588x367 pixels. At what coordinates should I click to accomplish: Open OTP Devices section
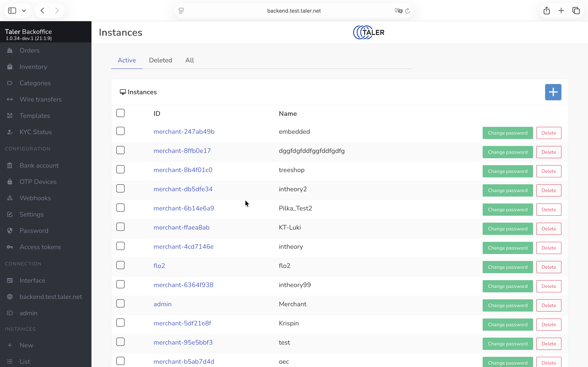pyautogui.click(x=38, y=182)
